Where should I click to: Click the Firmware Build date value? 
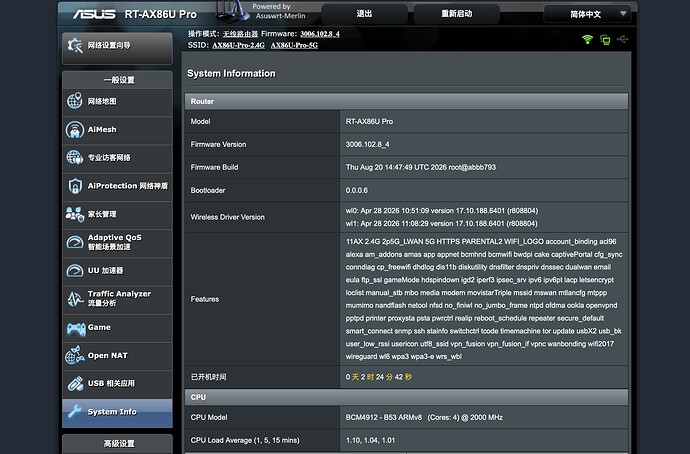[x=421, y=167]
